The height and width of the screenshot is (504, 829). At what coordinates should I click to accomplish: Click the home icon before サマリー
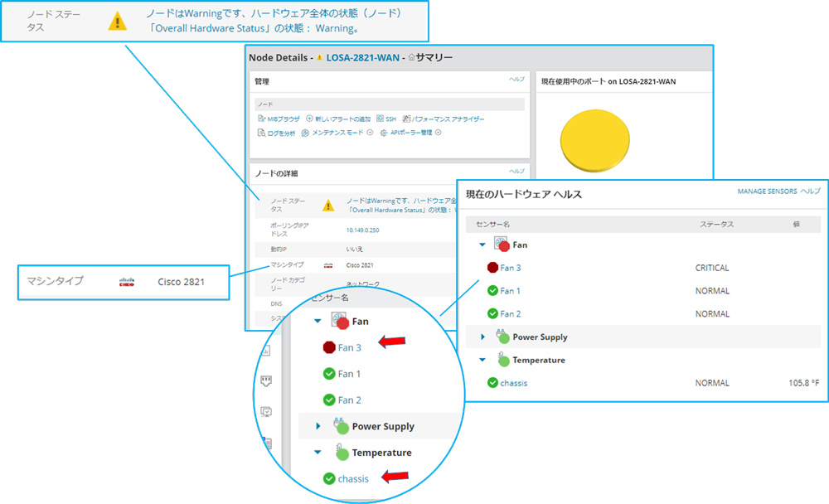click(411, 57)
